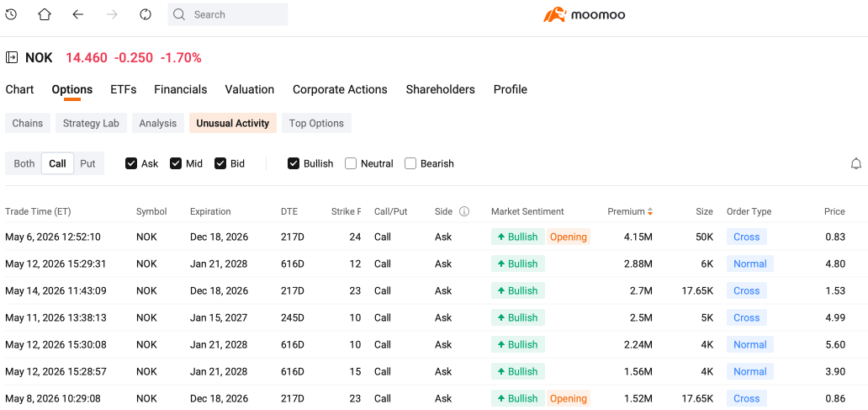The image size is (868, 410).
Task: Select the Put option type
Action: [88, 163]
